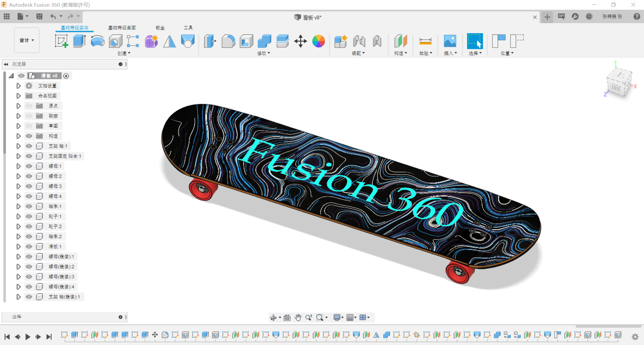Image resolution: width=644 pixels, height=345 pixels.
Task: Open the 修改 dropdown menu
Action: [x=263, y=53]
